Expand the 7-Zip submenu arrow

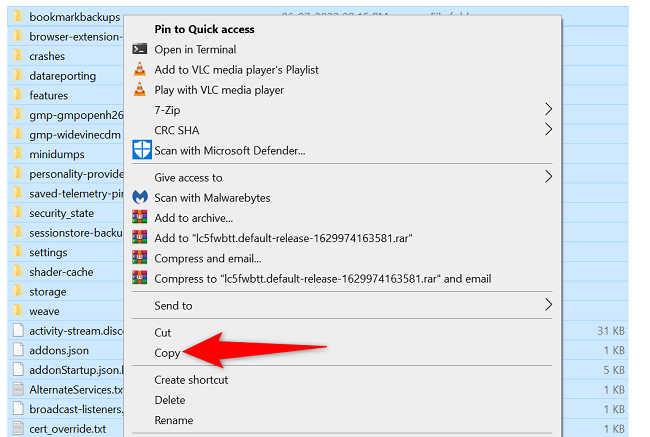click(548, 108)
